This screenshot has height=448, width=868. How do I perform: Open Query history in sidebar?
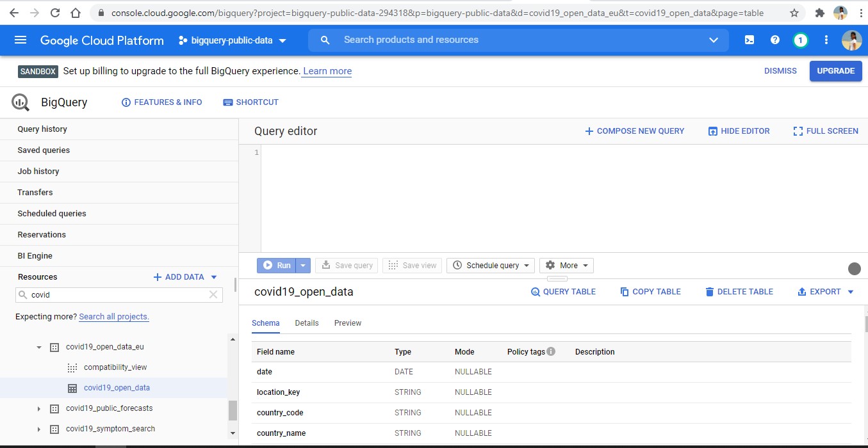click(42, 129)
